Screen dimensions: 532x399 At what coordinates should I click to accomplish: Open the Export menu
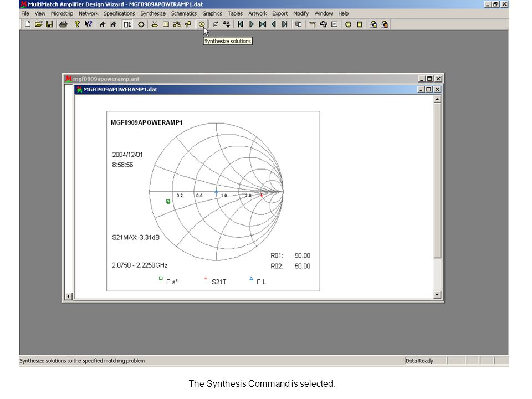(x=279, y=13)
